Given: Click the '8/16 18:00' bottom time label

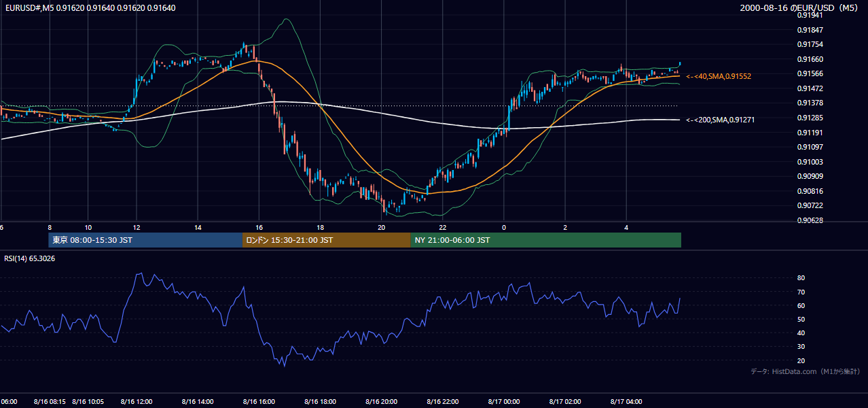Looking at the screenshot, I should (320, 402).
